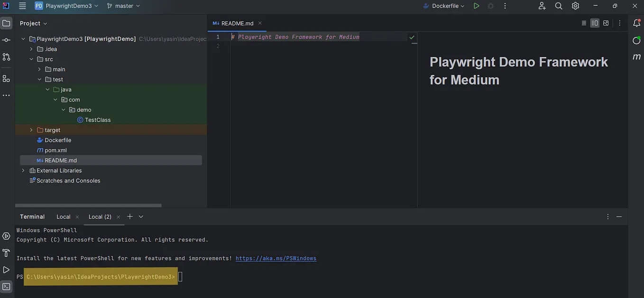Open the Maven tool window
Image resolution: width=644 pixels, height=298 pixels.
click(x=636, y=56)
